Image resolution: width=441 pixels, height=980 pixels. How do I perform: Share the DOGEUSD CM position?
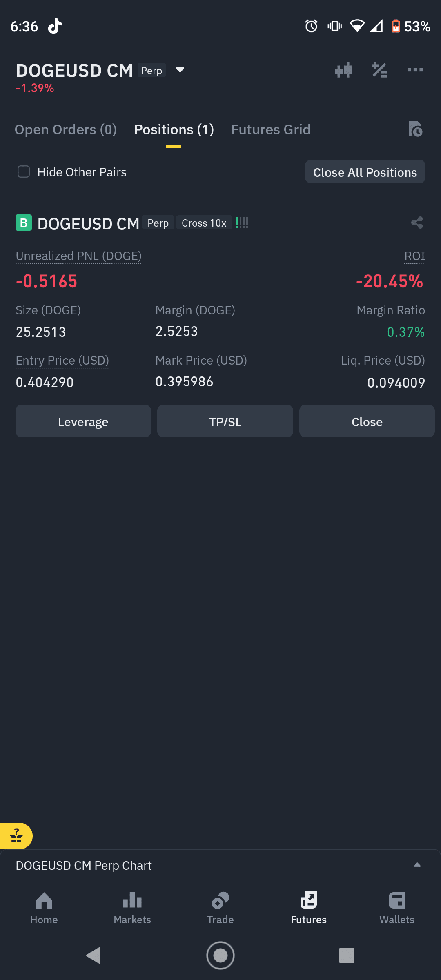point(417,223)
